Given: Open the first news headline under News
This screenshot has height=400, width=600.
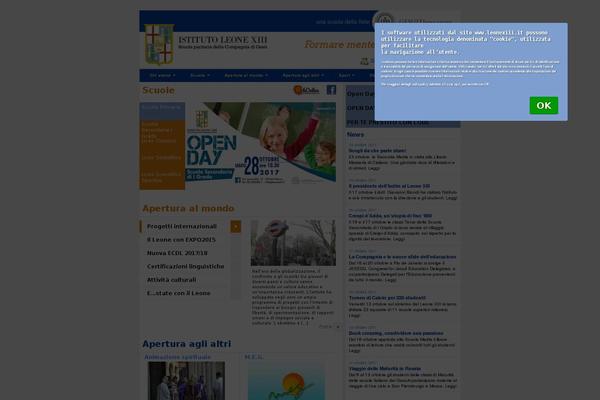Looking at the screenshot, I should click(377, 151).
